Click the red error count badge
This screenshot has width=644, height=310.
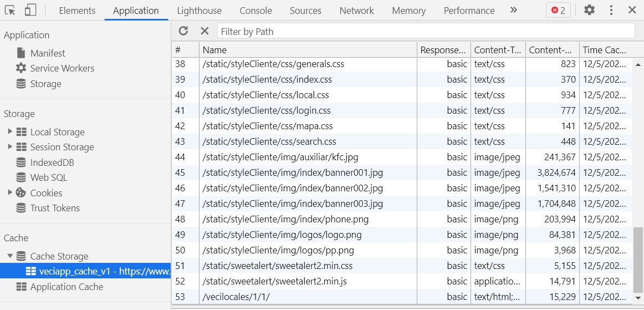pos(559,10)
